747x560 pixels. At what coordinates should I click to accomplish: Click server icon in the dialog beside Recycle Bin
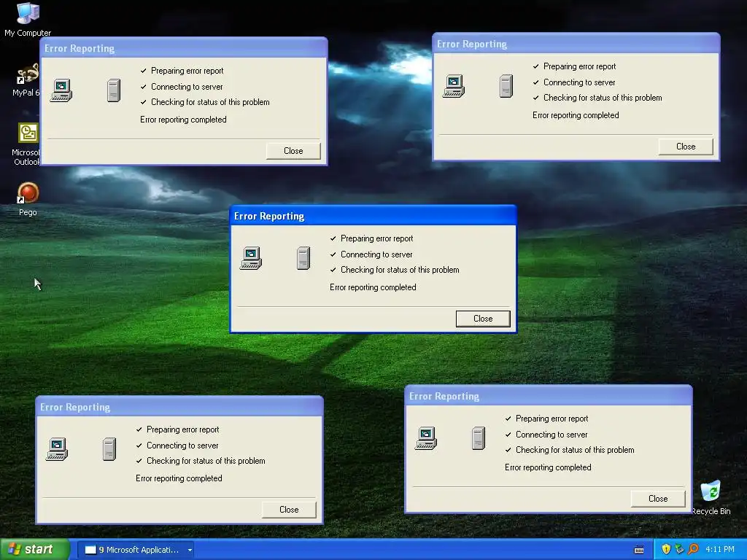(479, 438)
